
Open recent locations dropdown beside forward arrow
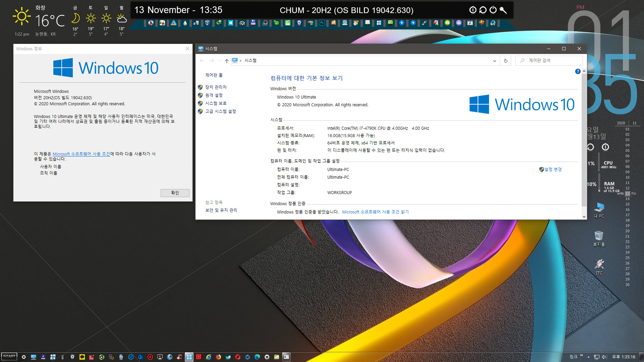220,61
